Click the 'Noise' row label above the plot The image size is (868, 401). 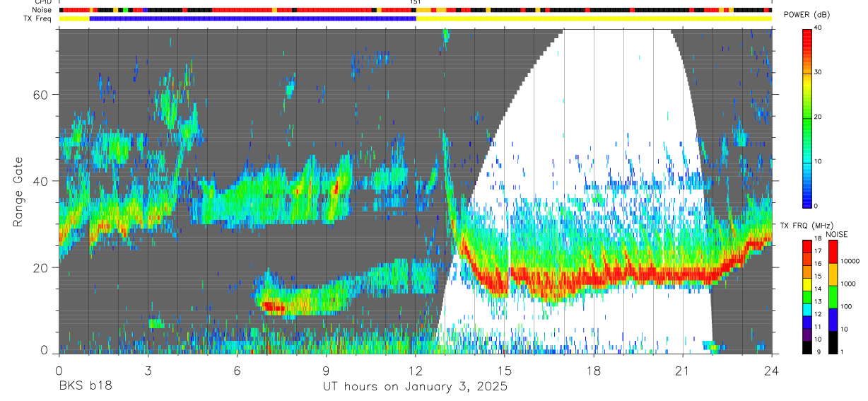coord(42,11)
